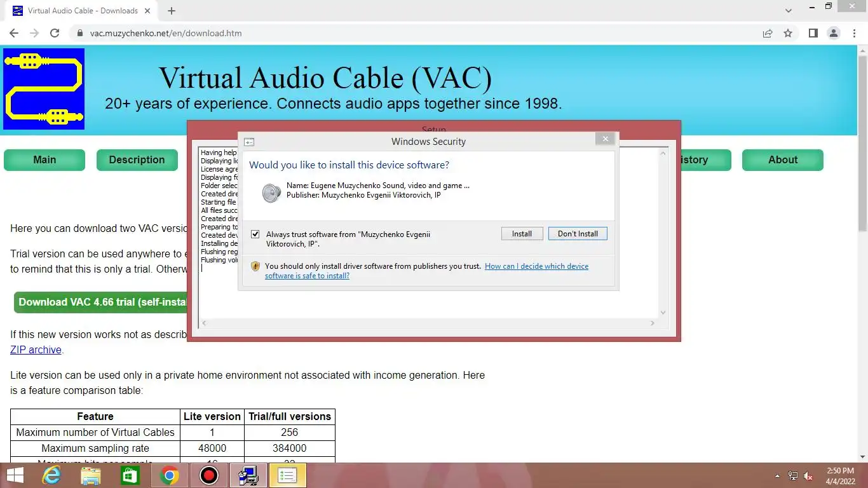The image size is (868, 488).
Task: Reload the current page
Action: (55, 33)
